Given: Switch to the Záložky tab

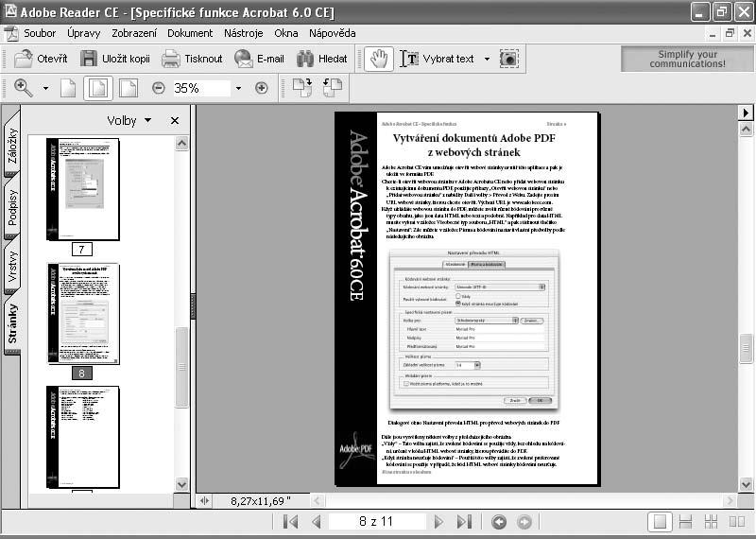Looking at the screenshot, I should [11, 145].
